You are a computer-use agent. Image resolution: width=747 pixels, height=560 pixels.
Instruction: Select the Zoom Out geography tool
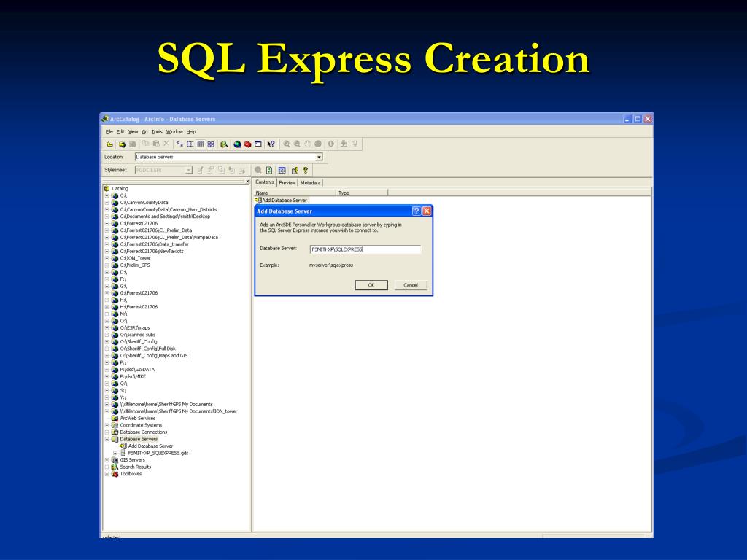(297, 144)
